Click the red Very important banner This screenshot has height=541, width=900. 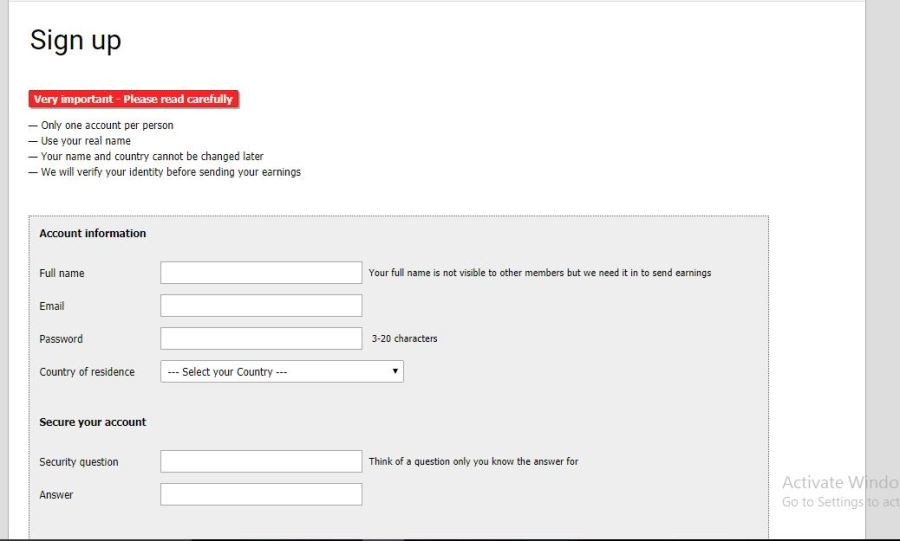tap(133, 99)
